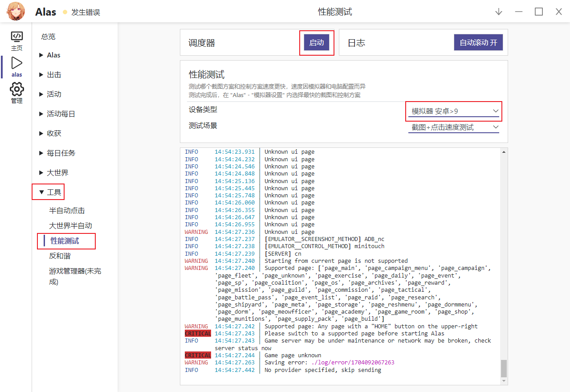The height and width of the screenshot is (392, 570).
Task: Toggle the 自动滚动 开 button
Action: tap(478, 43)
